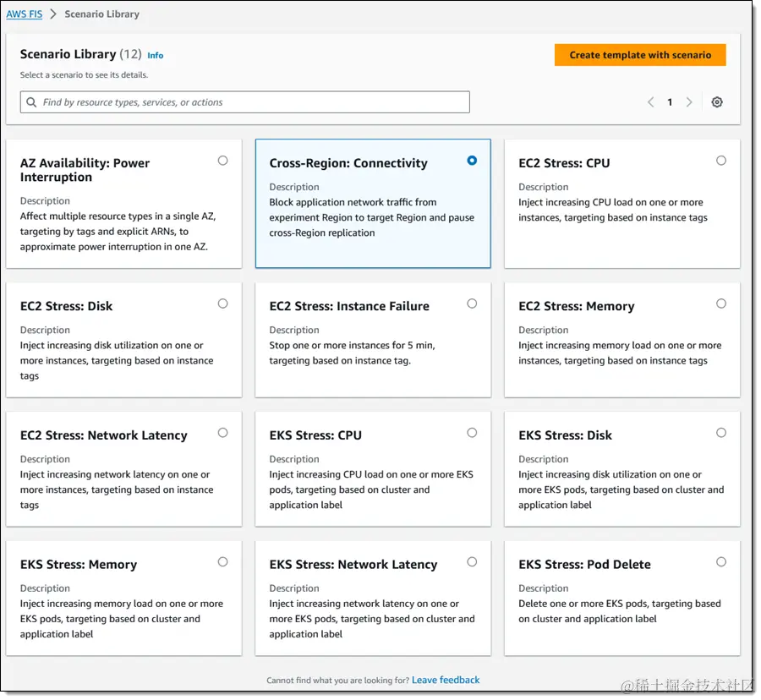Click 'Block application network traffic' description text
Image resolution: width=761 pixels, height=700 pixels.
pos(374,218)
